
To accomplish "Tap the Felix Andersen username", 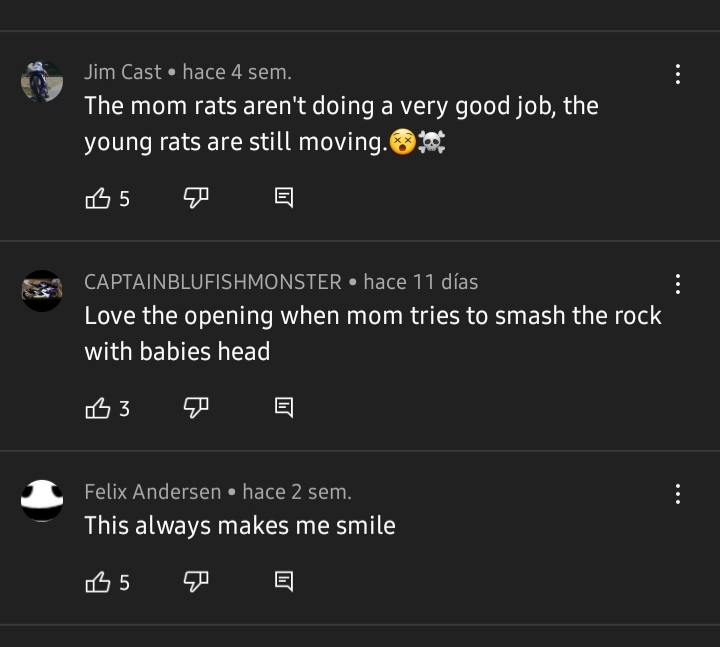I will 152,492.
